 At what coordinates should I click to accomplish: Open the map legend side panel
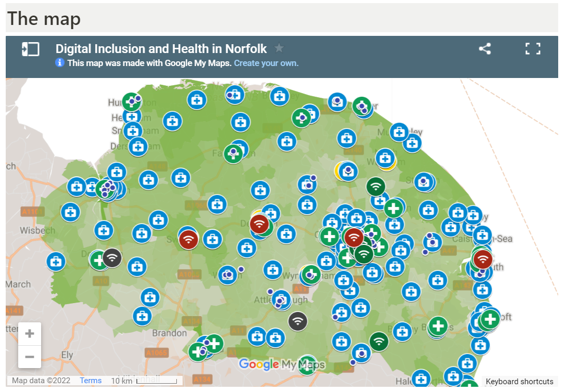tap(30, 49)
